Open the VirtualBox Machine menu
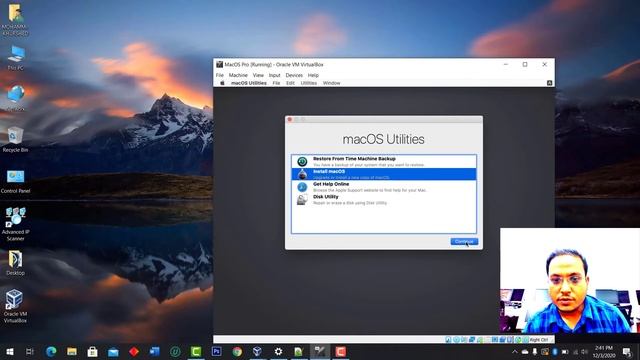The height and width of the screenshot is (360, 640). coord(238,75)
